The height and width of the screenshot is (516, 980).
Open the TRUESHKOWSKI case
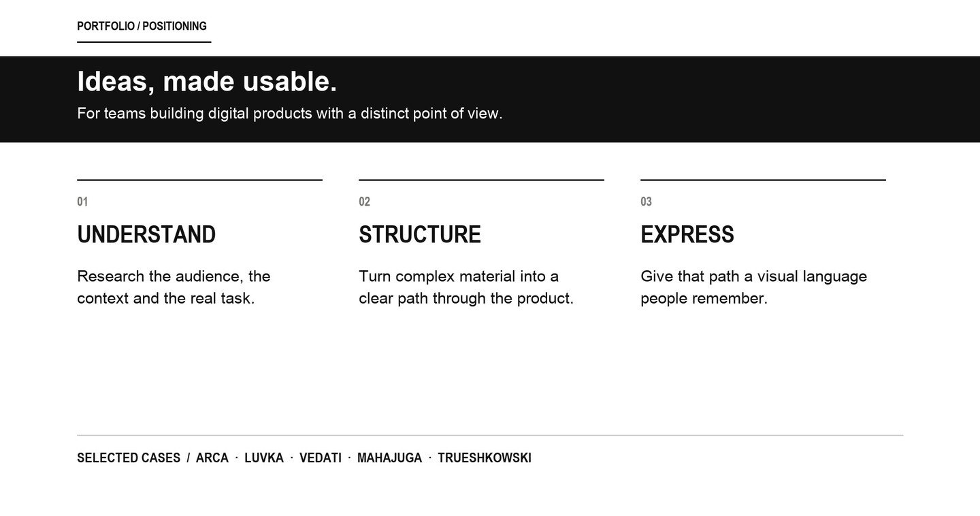coord(485,458)
